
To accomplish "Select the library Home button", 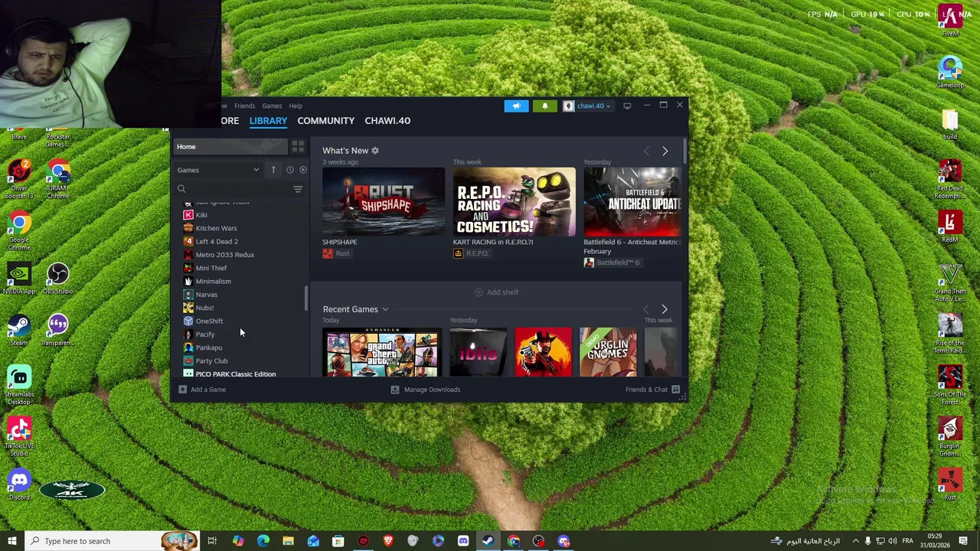I will point(229,146).
